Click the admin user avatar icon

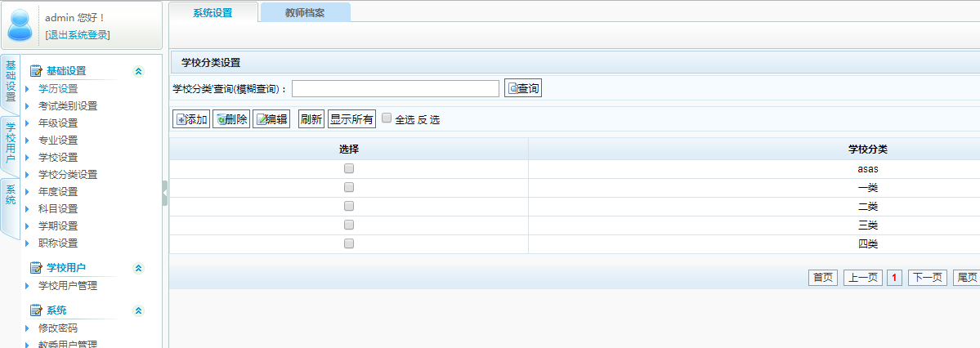21,25
